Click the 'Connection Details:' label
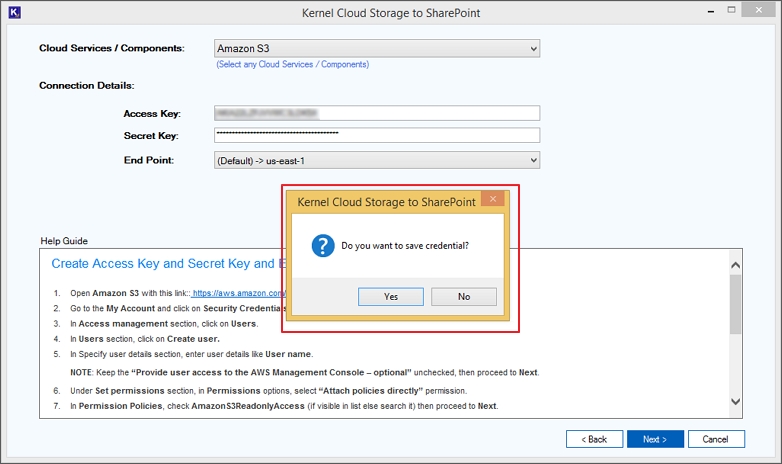The width and height of the screenshot is (782, 464). point(87,85)
